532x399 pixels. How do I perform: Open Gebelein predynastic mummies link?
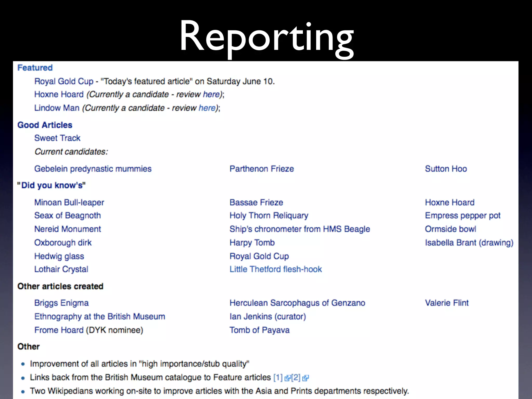click(93, 169)
